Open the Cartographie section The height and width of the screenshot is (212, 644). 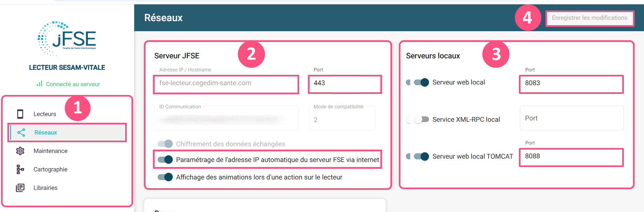[x=50, y=169]
